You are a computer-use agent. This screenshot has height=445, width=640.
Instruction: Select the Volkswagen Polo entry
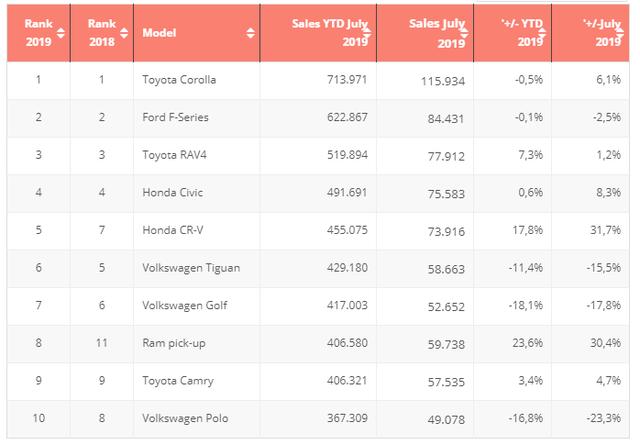(x=185, y=418)
